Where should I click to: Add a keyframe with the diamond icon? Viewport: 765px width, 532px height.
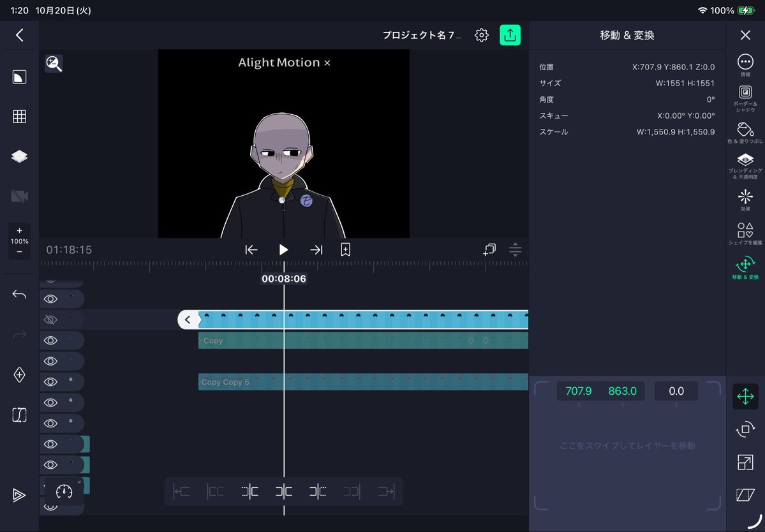pos(20,375)
